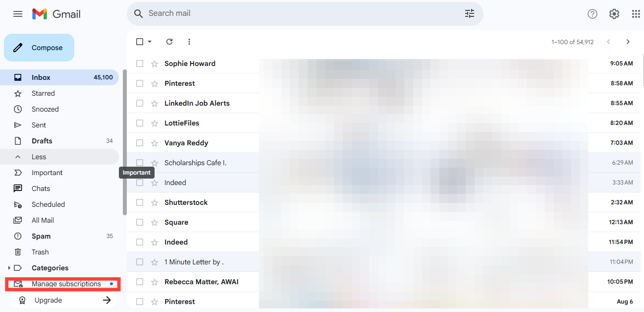Image resolution: width=644 pixels, height=312 pixels.
Task: Go to the Spam folder
Action: [41, 236]
